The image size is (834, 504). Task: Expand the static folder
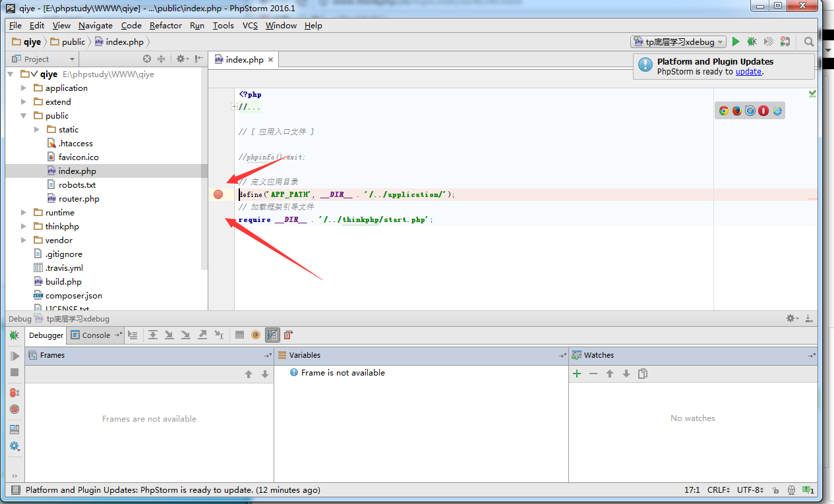(37, 130)
